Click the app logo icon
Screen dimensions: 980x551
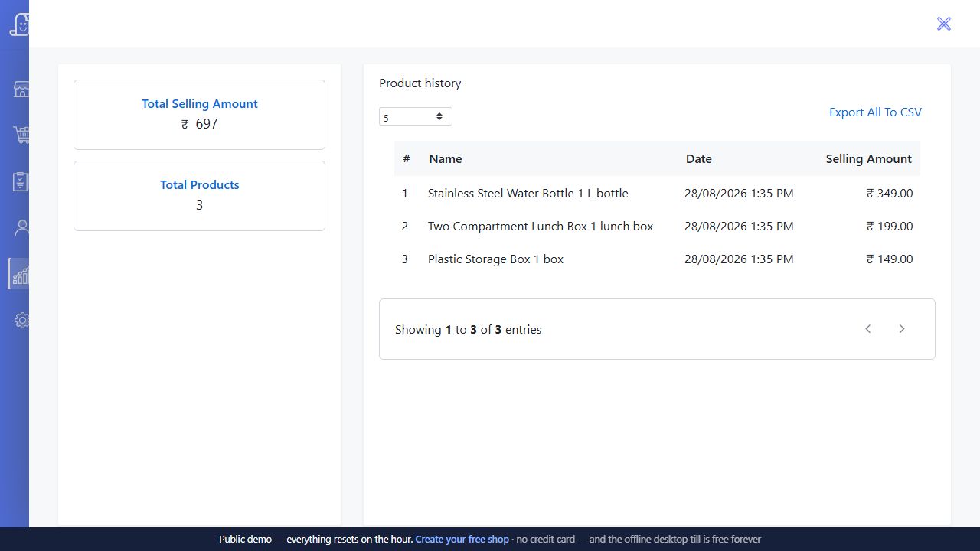20,24
